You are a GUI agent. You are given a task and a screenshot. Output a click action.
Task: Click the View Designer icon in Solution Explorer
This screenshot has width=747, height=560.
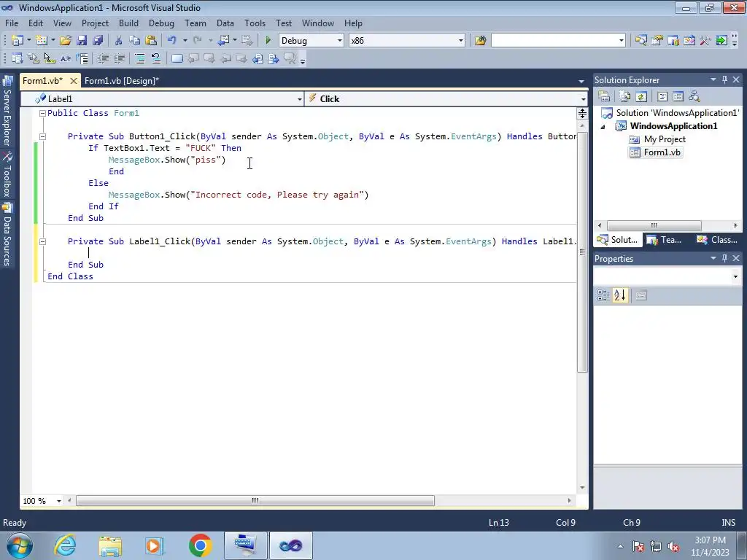coord(678,97)
